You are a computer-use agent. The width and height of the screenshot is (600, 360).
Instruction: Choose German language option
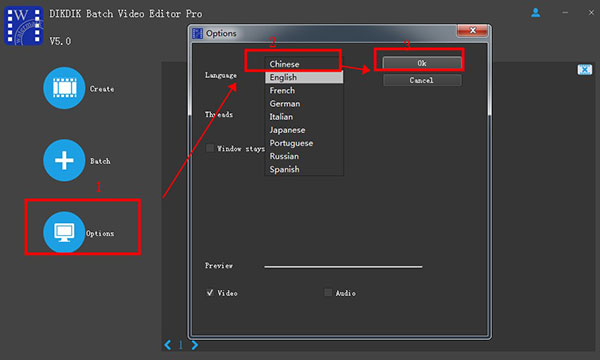(x=304, y=104)
